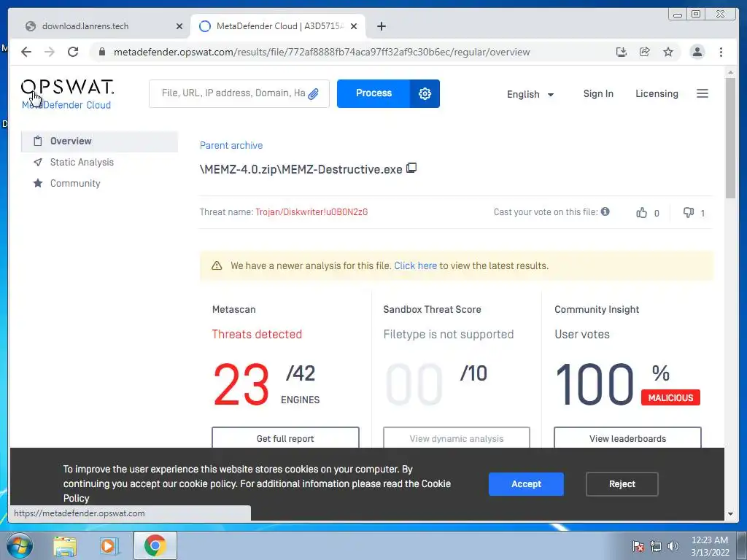Click the 'Filetype is not supported' text
747x560 pixels.
point(449,334)
